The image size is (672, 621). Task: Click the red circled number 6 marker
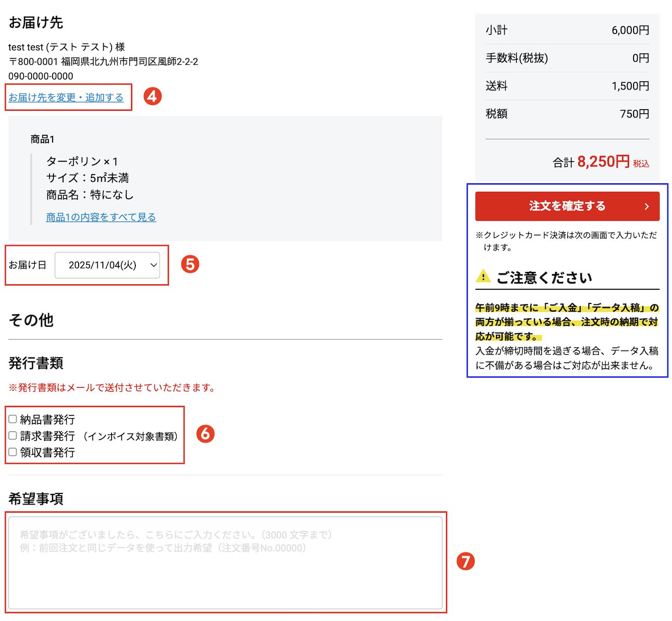coord(205,434)
